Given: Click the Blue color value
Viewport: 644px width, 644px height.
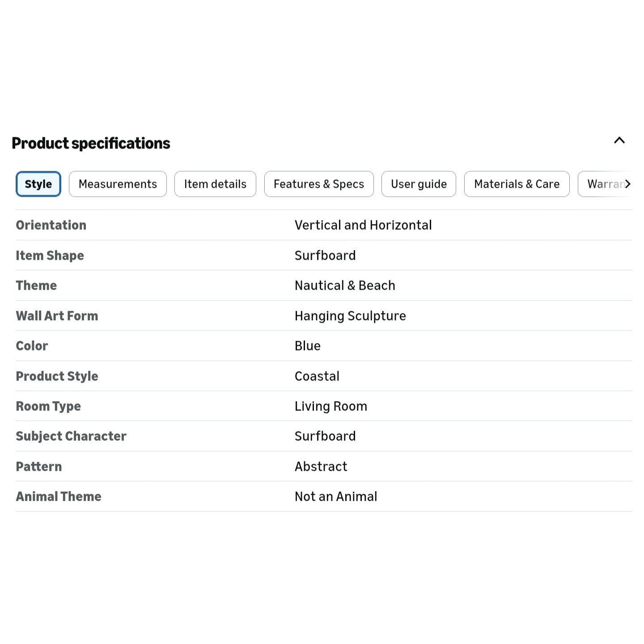Looking at the screenshot, I should (308, 346).
